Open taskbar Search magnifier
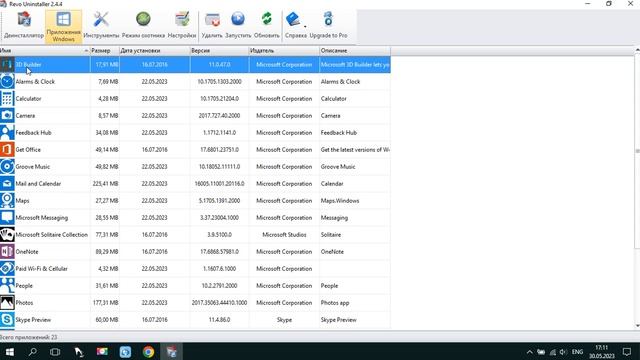640x360 pixels. click(x=32, y=351)
